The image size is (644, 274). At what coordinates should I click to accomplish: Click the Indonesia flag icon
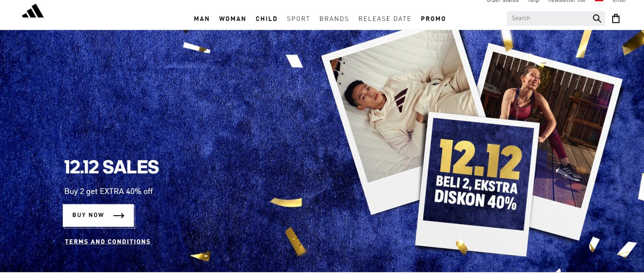tap(599, 1)
